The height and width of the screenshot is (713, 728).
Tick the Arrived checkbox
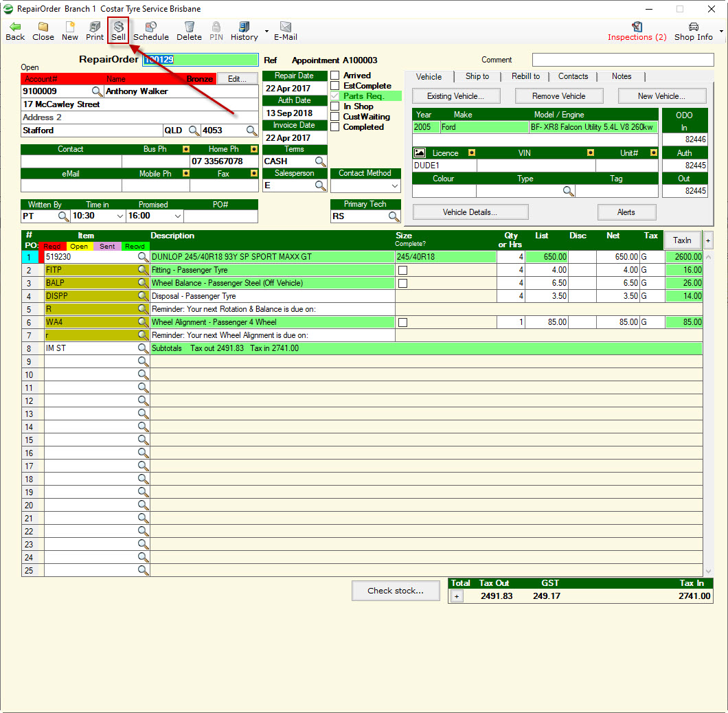pyautogui.click(x=334, y=76)
